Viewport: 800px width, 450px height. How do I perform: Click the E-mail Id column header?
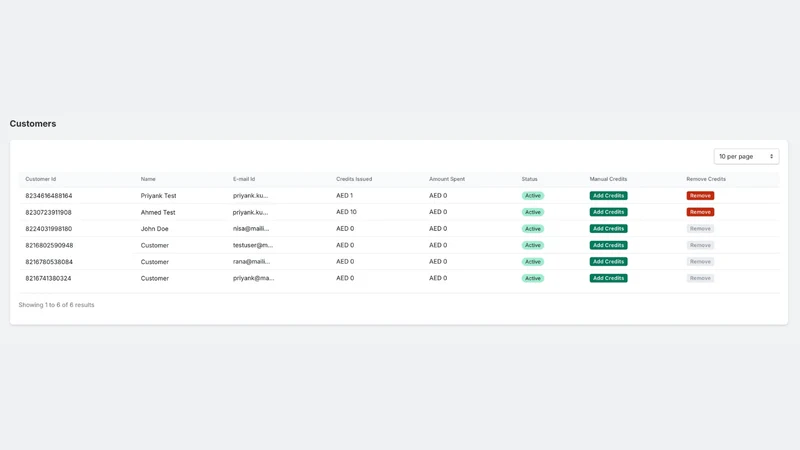point(244,179)
